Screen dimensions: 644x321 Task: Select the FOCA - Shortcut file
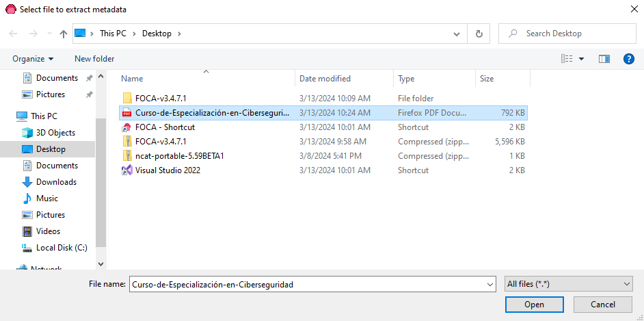coord(323,127)
